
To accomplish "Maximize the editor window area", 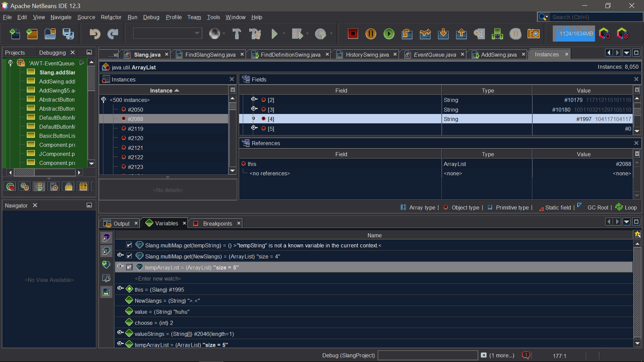I will coord(636,53).
